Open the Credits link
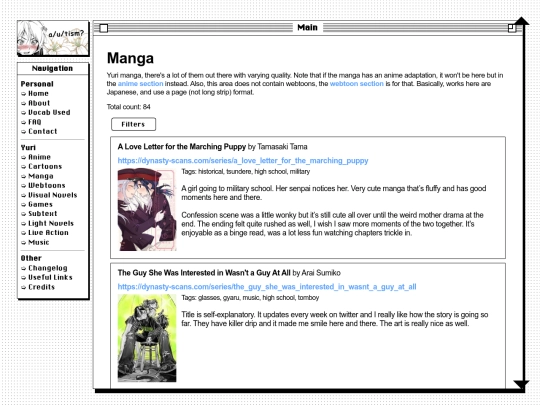 [41, 287]
